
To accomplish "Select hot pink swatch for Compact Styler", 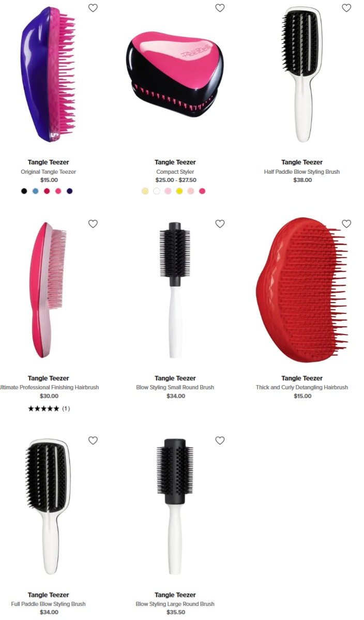I will click(202, 191).
